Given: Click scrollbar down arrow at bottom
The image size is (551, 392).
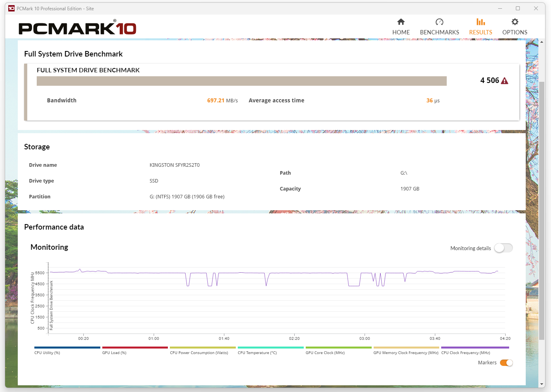Looking at the screenshot, I should pos(542,384).
